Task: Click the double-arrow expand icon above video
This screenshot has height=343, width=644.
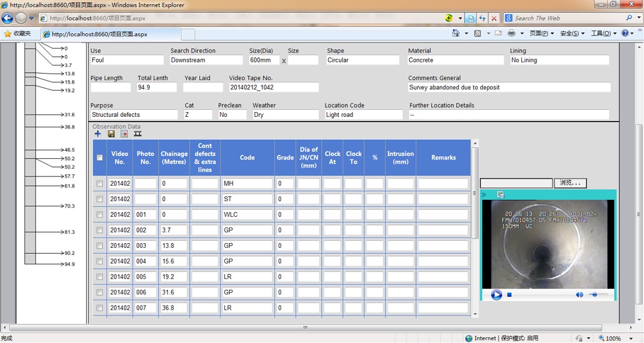Action: pos(484,195)
